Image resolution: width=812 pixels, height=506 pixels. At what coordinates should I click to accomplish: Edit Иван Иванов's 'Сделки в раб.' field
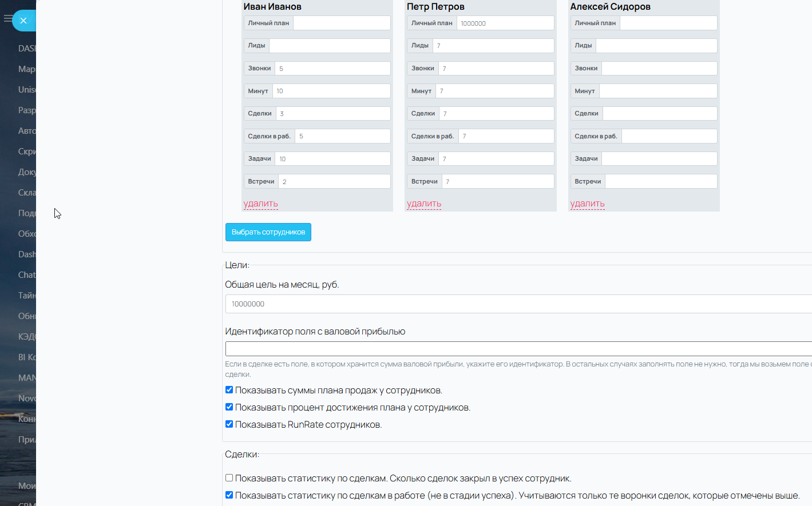click(343, 136)
